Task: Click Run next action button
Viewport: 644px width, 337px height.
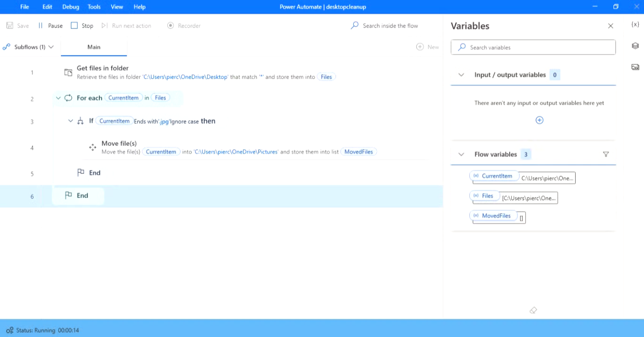Action: (126, 26)
